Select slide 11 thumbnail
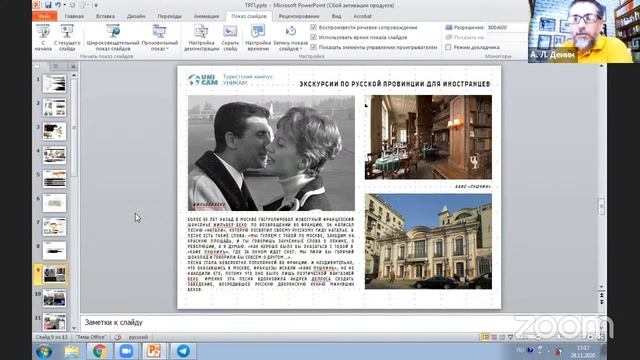 [x=54, y=322]
